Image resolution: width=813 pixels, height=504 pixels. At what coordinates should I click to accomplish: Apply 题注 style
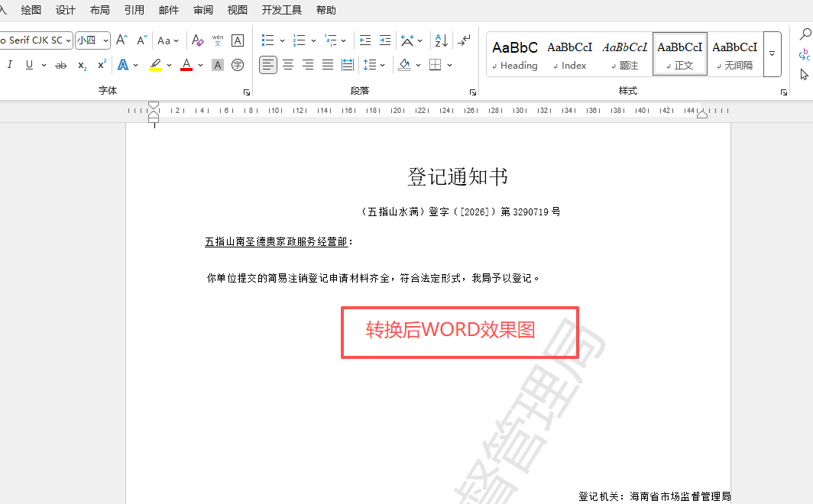point(625,54)
